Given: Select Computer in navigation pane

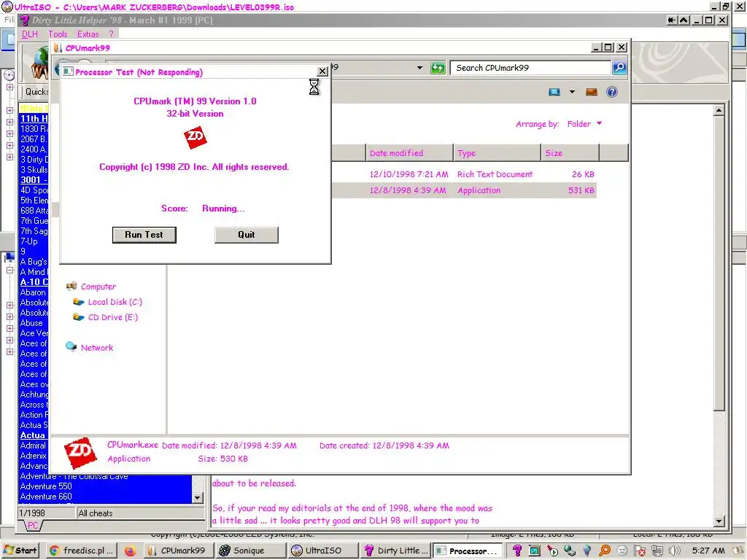Looking at the screenshot, I should [x=98, y=287].
